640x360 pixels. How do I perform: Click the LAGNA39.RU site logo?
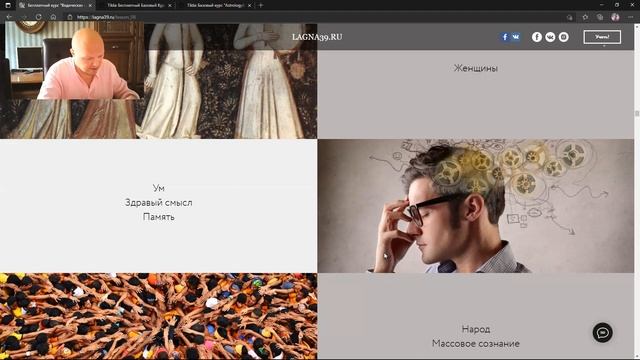(317, 37)
